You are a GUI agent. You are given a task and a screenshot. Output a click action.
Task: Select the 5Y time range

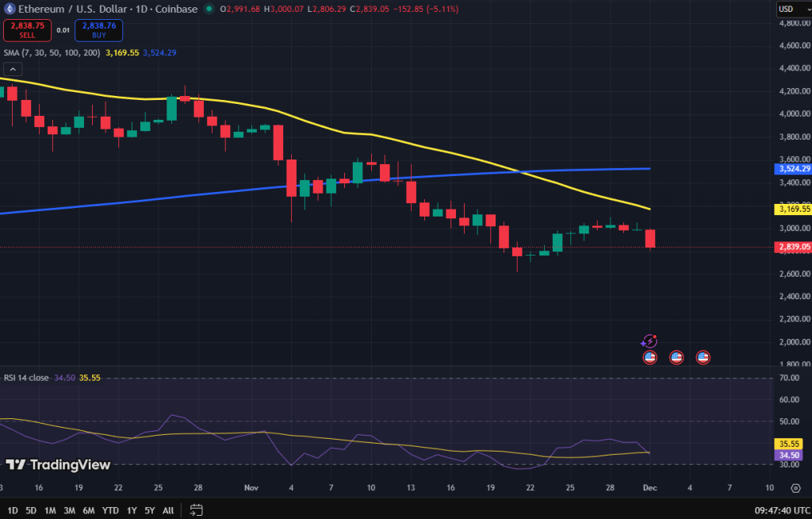pyautogui.click(x=150, y=510)
